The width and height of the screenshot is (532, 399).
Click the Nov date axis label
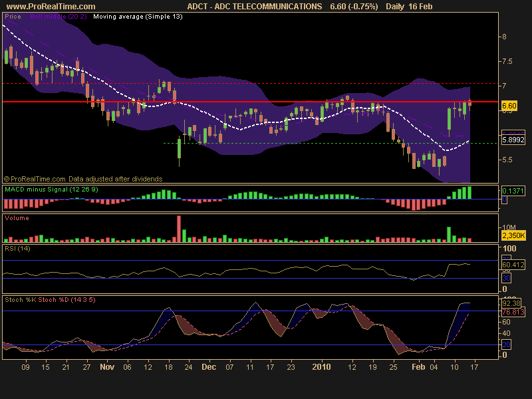(x=107, y=367)
